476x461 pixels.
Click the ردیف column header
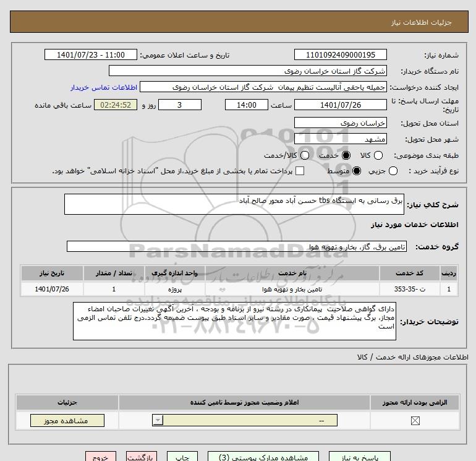pos(449,273)
